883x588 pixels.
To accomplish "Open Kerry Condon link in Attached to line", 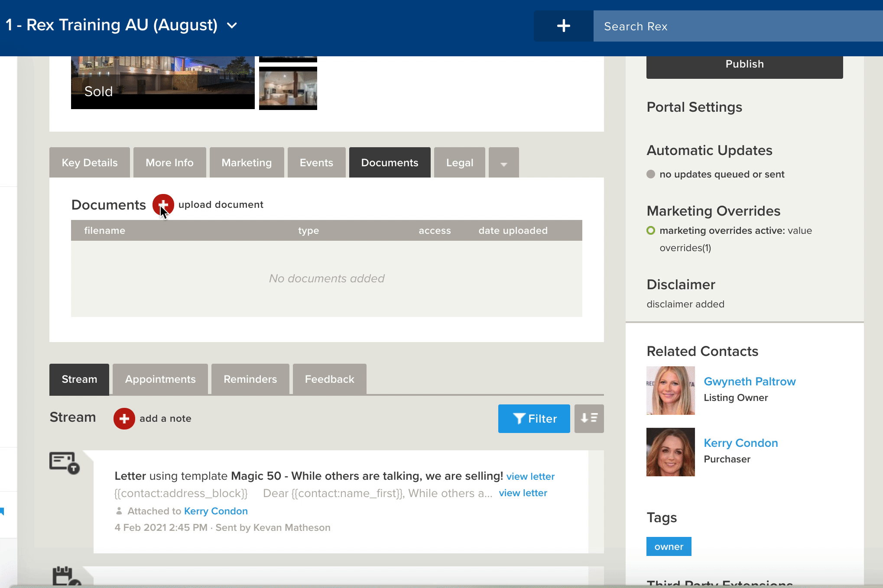I will tap(216, 511).
